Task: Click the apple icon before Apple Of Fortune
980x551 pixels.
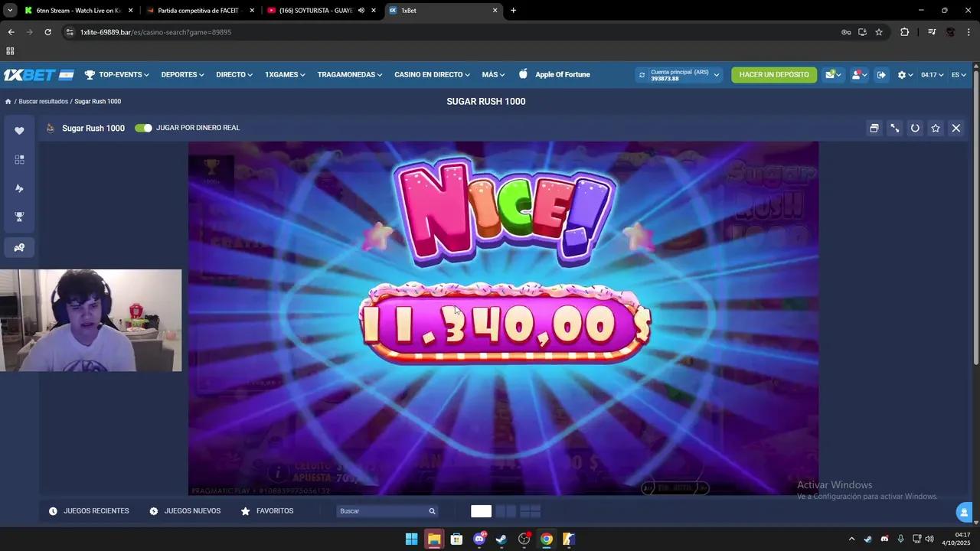Action: pyautogui.click(x=524, y=74)
